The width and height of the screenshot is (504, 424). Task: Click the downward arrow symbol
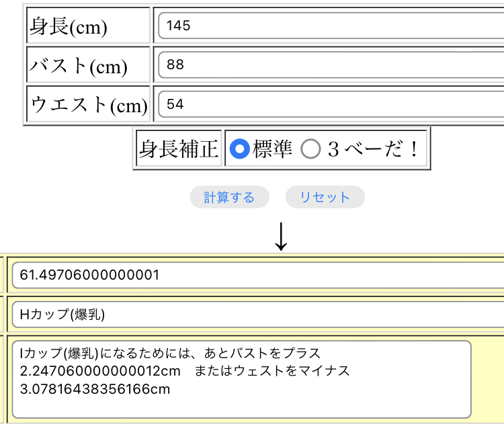(282, 235)
